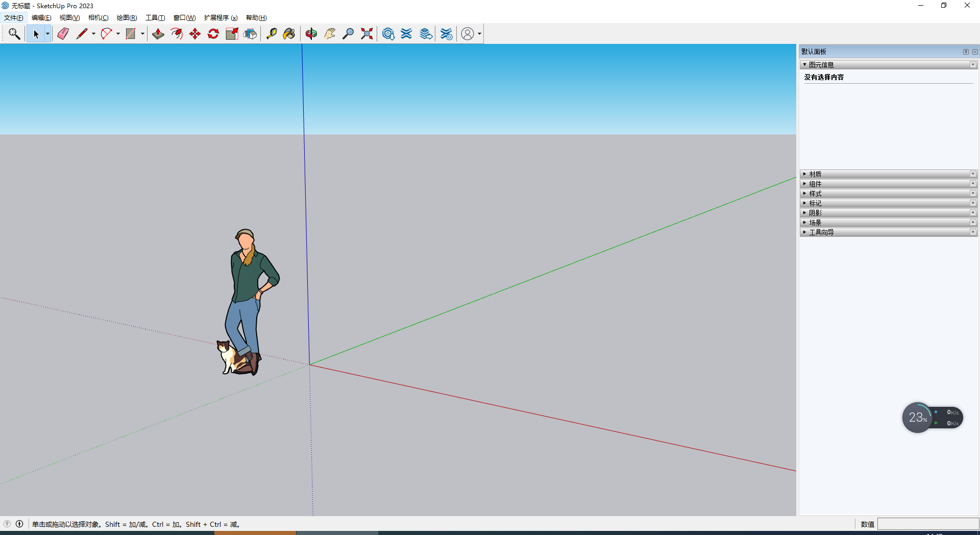980x535 pixels.
Task: Open the 3D Warehouse icon
Action: click(388, 34)
